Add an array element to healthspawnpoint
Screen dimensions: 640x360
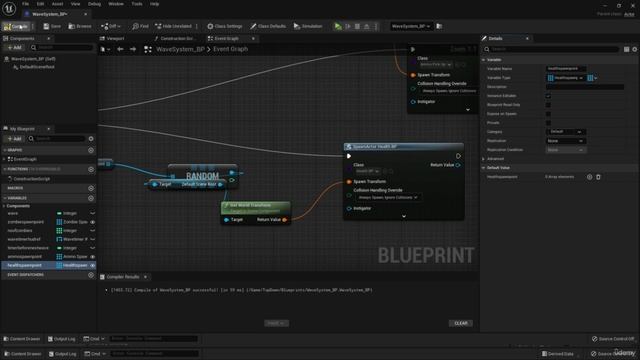click(589, 177)
